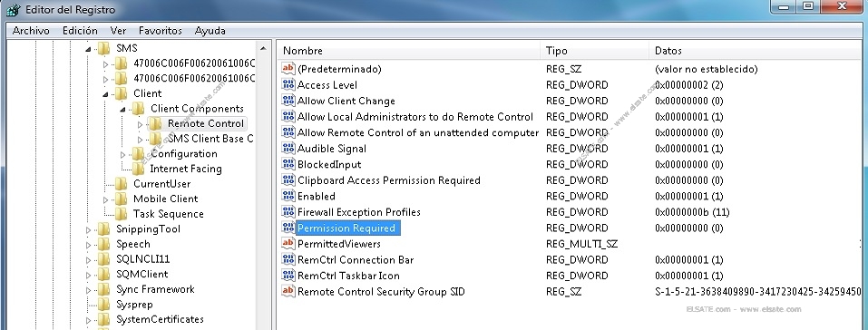Image resolution: width=868 pixels, height=330 pixels.
Task: Click the Enabled DWORD icon
Action: 288,196
